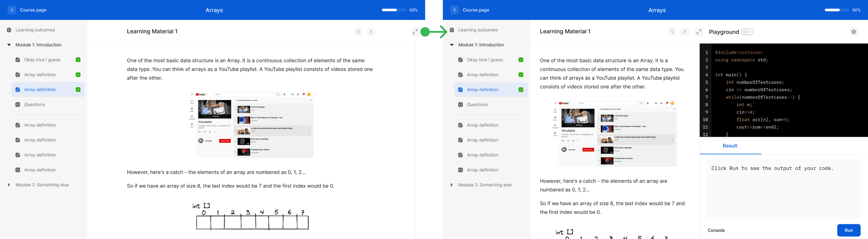The height and width of the screenshot is (239, 868).
Task: Click code line 'int numberOfTestcases;'
Action: click(755, 82)
